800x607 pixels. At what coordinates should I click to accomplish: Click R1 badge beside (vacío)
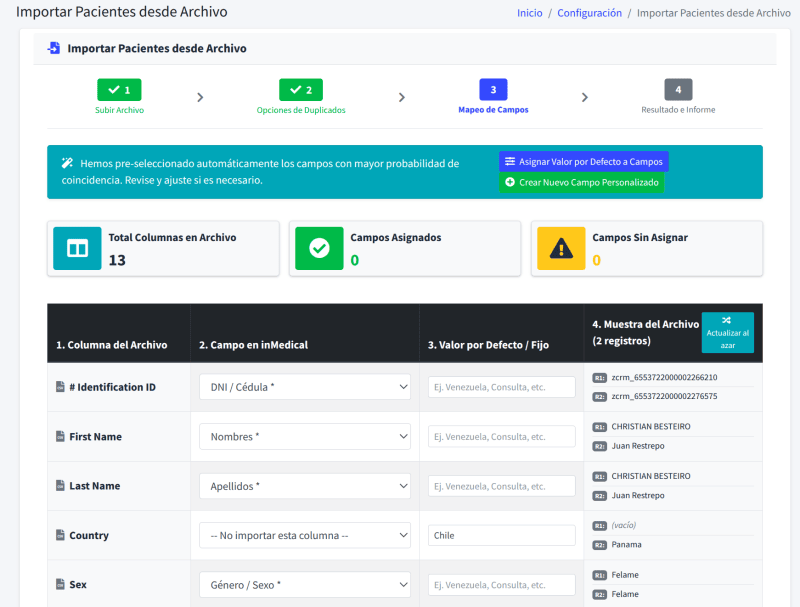599,526
